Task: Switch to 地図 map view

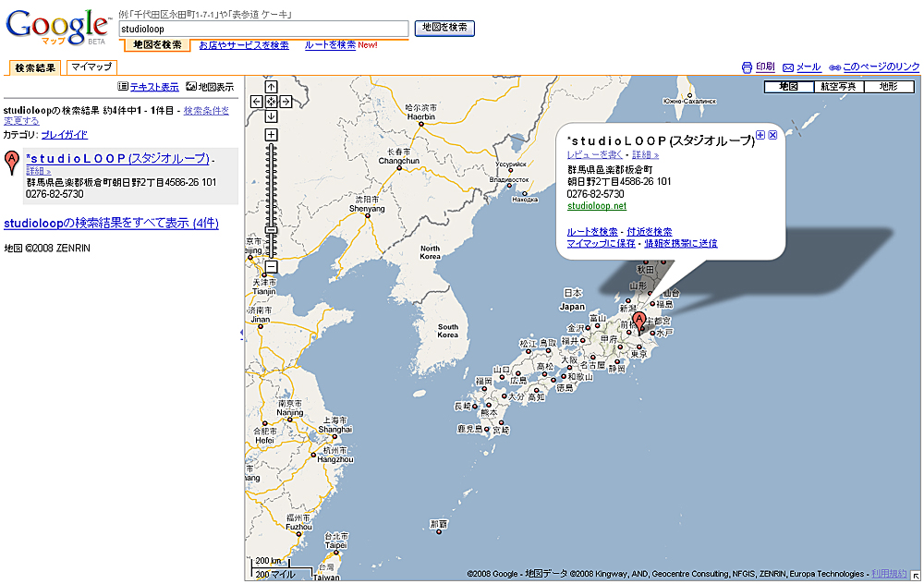Action: pos(788,87)
